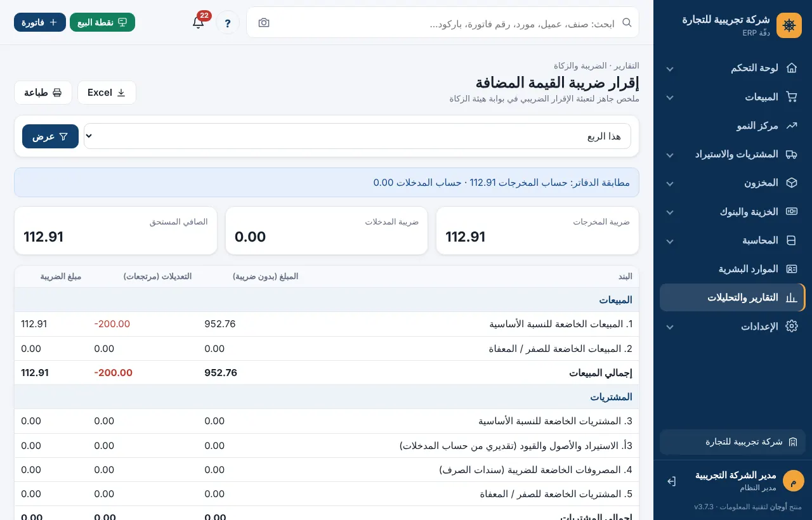Open التقارير والتحليلات menu item
Screen dimensions: 812x520
coord(733,297)
